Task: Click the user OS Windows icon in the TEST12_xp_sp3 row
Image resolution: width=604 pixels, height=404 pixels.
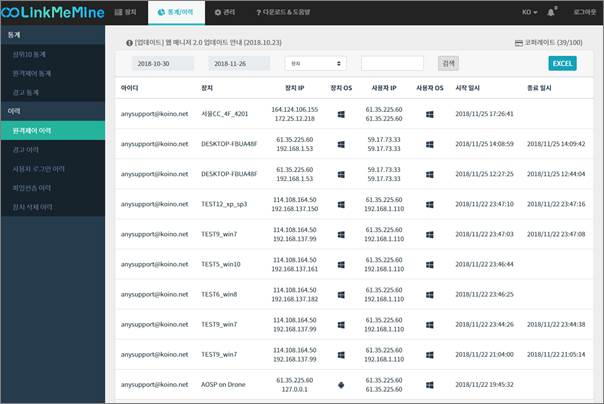Action: click(x=428, y=204)
